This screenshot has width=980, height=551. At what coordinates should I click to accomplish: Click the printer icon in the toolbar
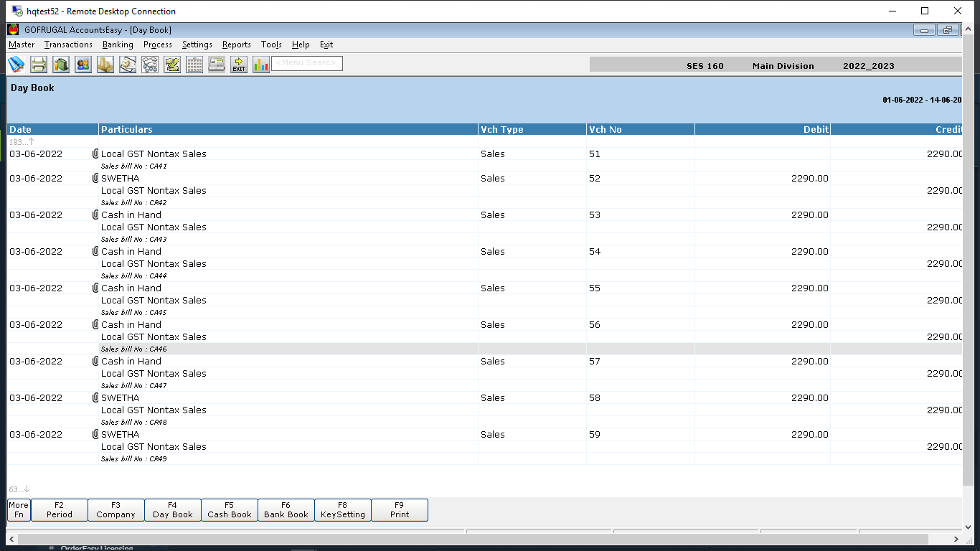coord(39,65)
